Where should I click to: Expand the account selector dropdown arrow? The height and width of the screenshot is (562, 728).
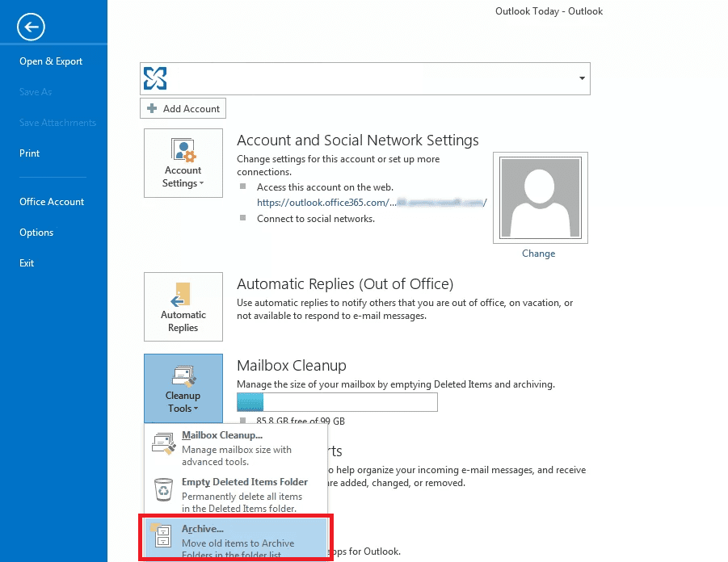(582, 78)
